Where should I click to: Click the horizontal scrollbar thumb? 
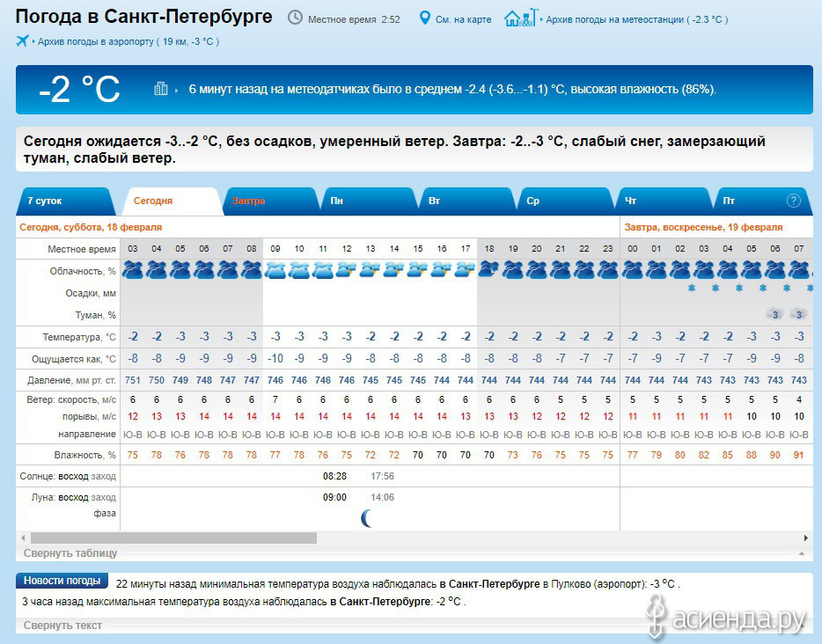click(x=173, y=538)
